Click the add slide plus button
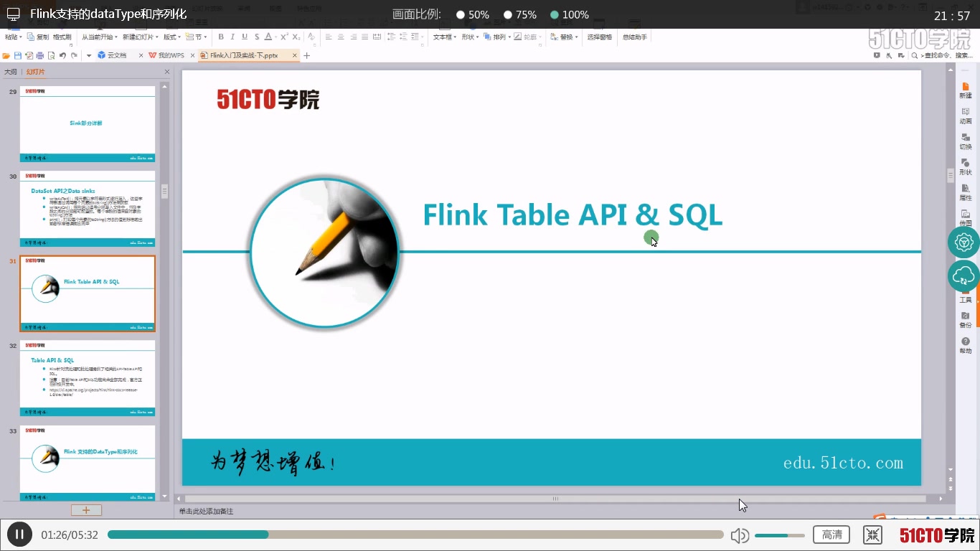The image size is (980, 551). 86,510
